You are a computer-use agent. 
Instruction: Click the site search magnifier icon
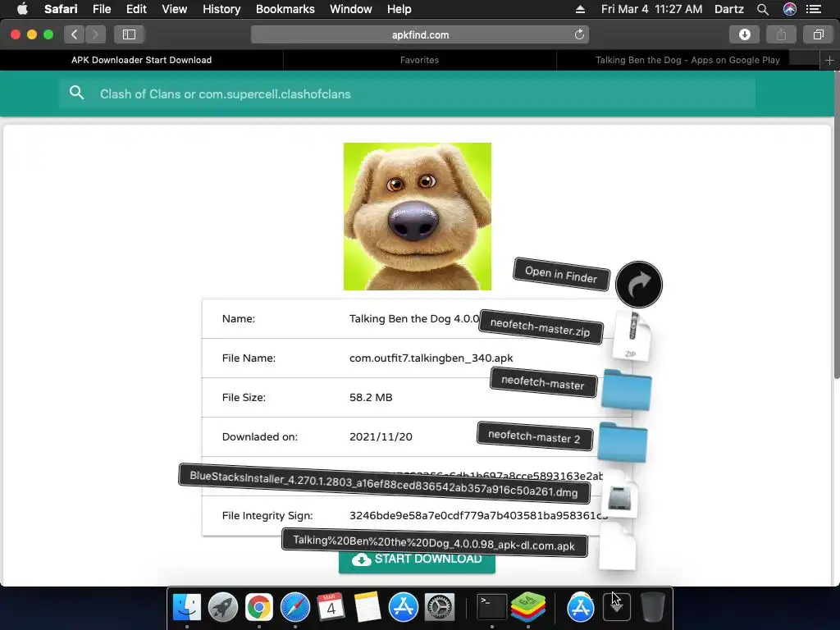tap(76, 94)
